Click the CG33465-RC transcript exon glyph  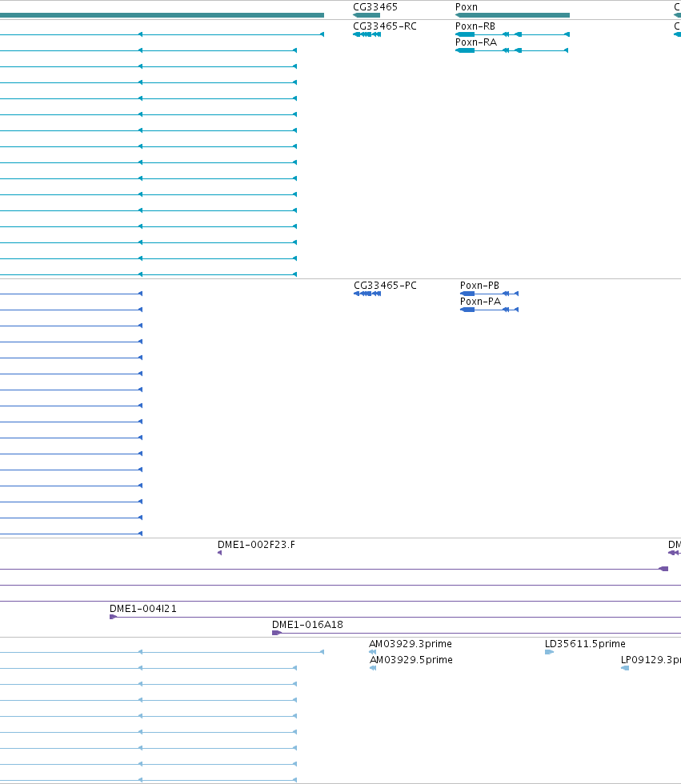pyautogui.click(x=367, y=34)
